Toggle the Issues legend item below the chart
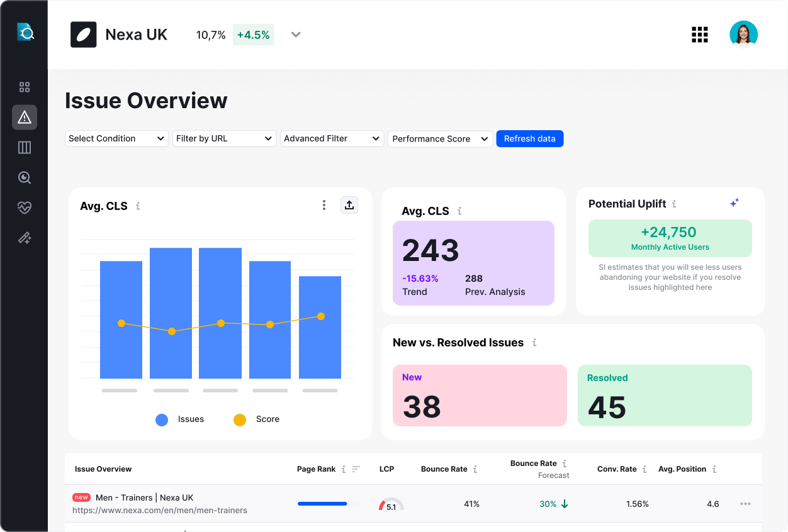Screen dimensions: 788x532 pyautogui.click(x=179, y=419)
